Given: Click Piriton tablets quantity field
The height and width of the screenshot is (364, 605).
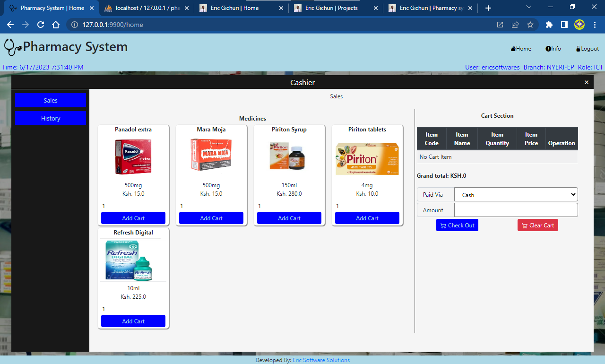Looking at the screenshot, I should pyautogui.click(x=367, y=206).
